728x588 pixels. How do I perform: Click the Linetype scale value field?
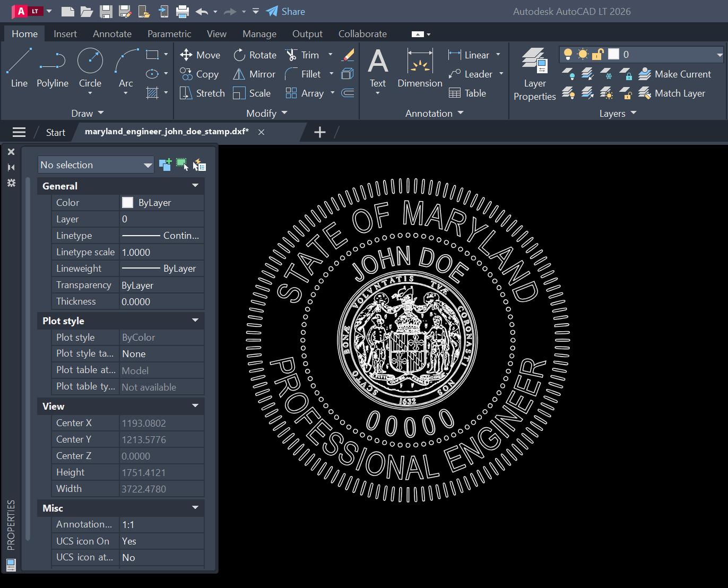161,252
